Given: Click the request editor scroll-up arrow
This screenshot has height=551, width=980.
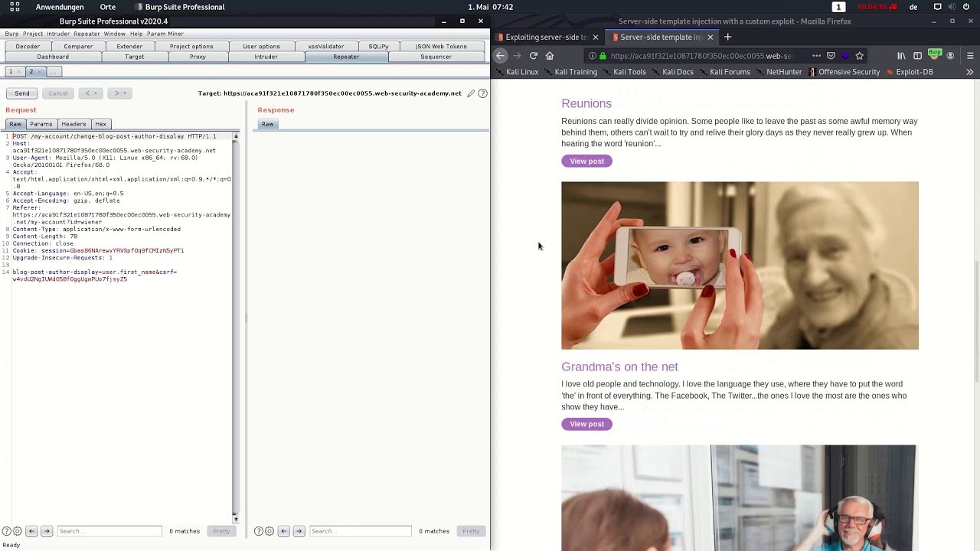Looking at the screenshot, I should tap(236, 136).
